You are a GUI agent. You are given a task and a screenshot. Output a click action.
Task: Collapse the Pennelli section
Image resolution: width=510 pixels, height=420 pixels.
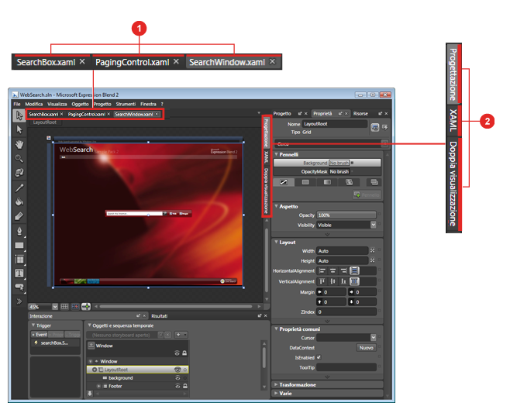pos(277,154)
